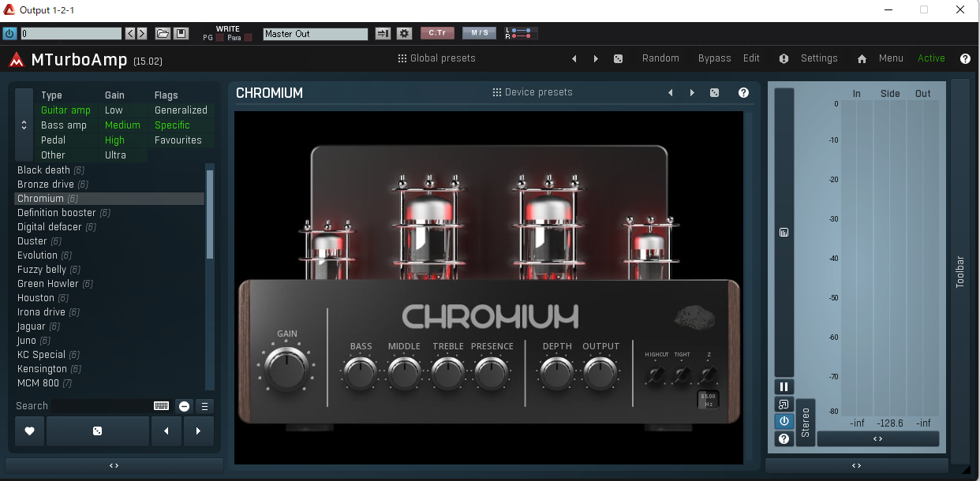
Task: Select previous device below list
Action: click(x=166, y=431)
